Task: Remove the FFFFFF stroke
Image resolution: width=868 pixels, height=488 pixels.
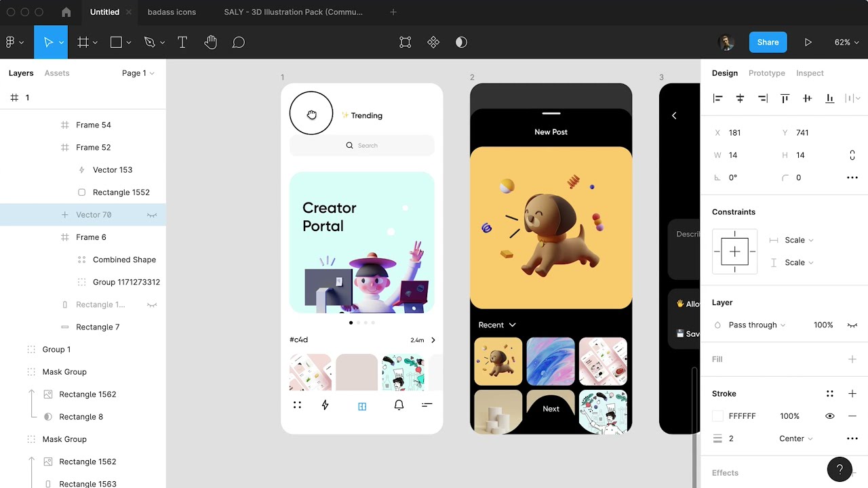Action: (x=852, y=416)
